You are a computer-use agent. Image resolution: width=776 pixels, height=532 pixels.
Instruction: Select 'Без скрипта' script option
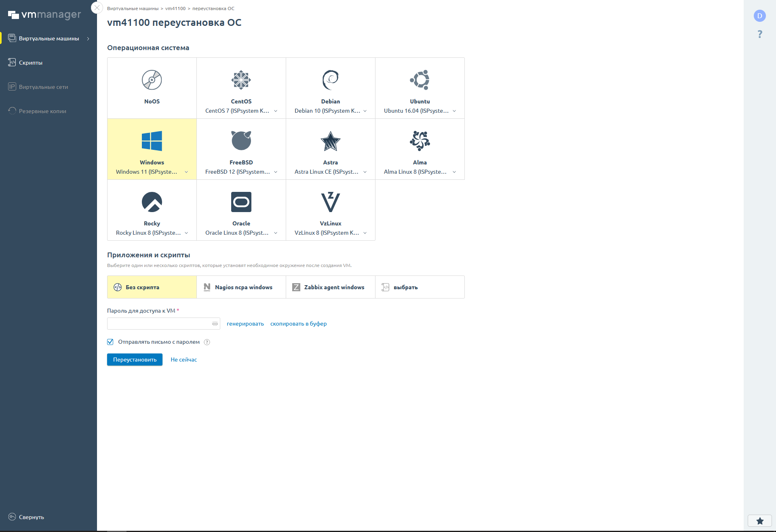[x=152, y=287]
